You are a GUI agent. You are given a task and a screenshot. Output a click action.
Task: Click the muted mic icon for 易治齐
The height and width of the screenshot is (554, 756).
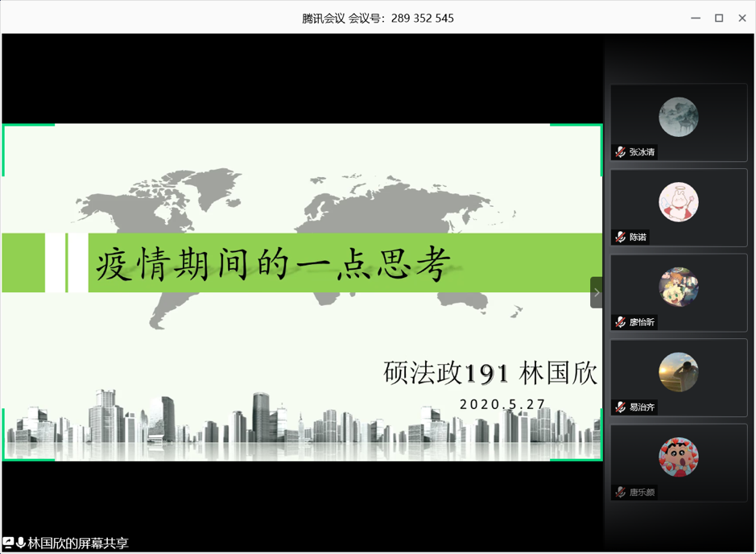[620, 407]
